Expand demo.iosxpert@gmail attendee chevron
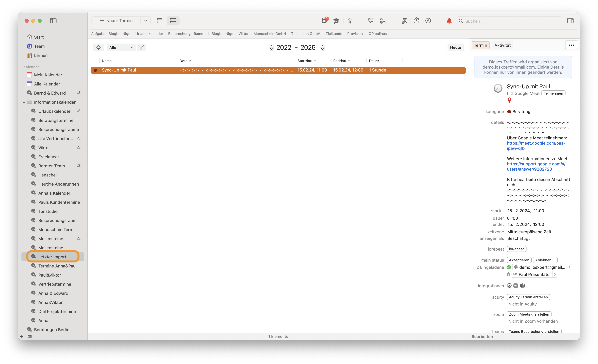Image resolution: width=598 pixels, height=364 pixels. tap(569, 267)
